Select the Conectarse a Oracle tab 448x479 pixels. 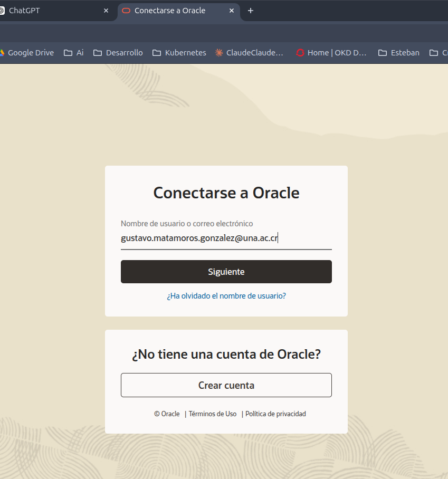pyautogui.click(x=170, y=11)
